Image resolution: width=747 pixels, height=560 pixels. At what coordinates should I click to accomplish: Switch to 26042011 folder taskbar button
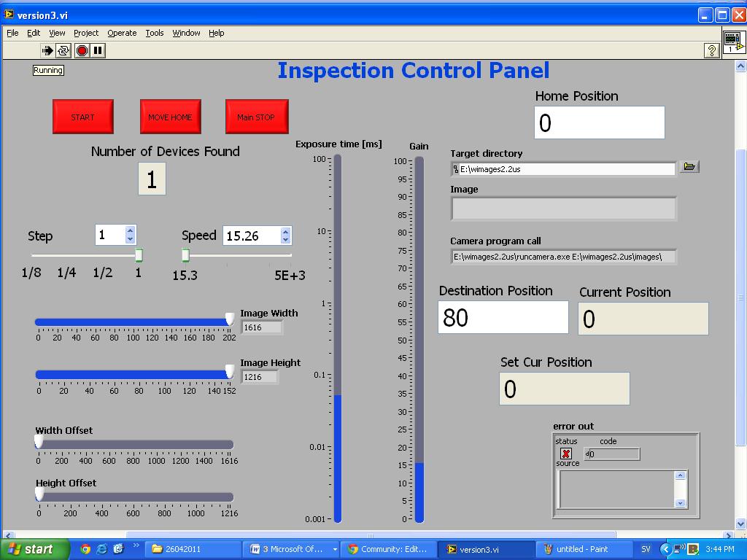[193, 549]
